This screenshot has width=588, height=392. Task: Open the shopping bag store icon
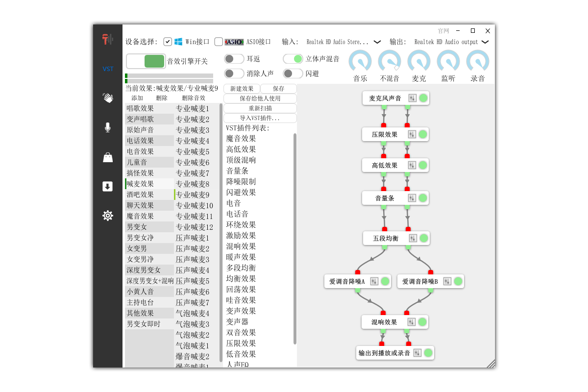pos(108,157)
